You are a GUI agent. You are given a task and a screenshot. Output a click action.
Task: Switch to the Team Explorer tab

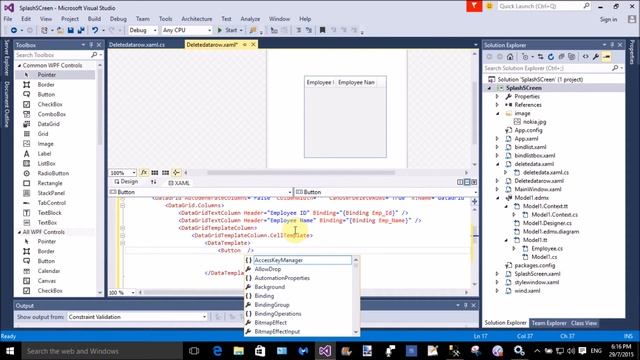coord(549,323)
